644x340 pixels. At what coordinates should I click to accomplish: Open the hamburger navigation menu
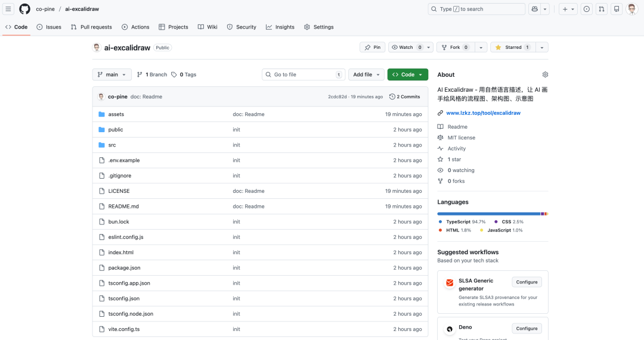pyautogui.click(x=8, y=8)
